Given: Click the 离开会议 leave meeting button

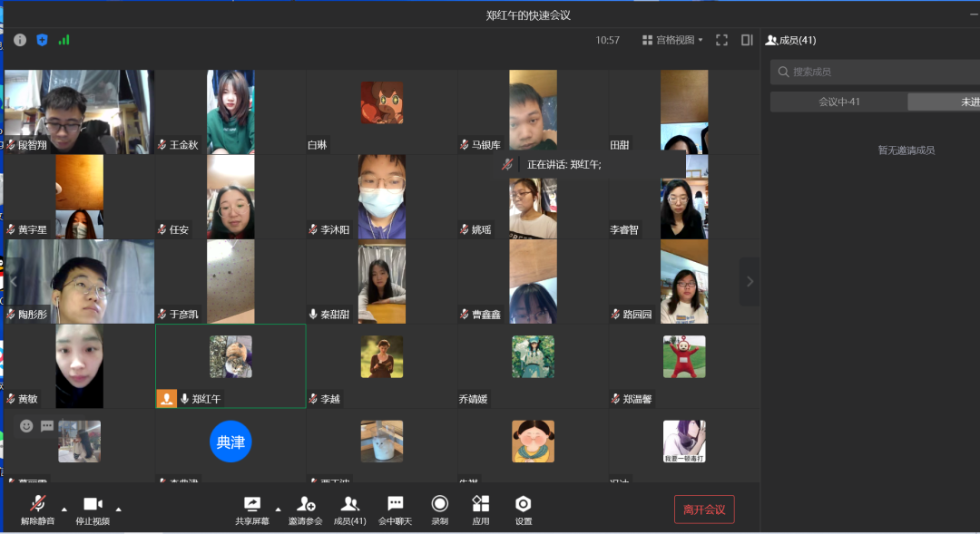Looking at the screenshot, I should (704, 509).
